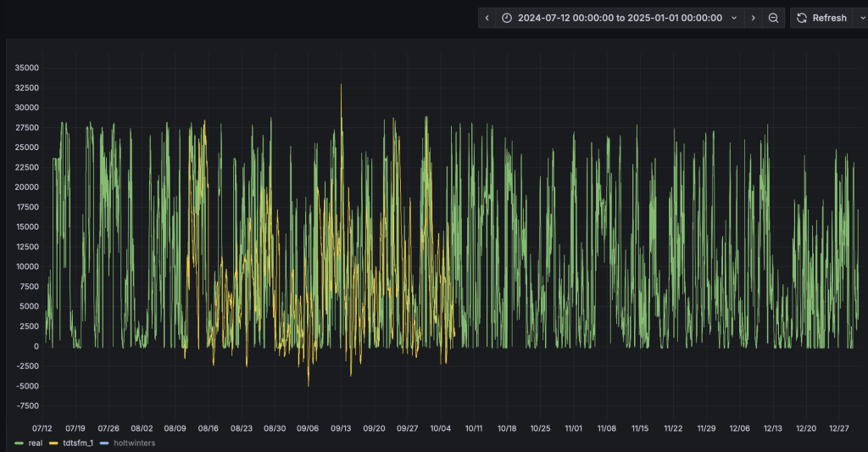
Task: Open the refresh interval dropdown arrow
Action: click(861, 18)
